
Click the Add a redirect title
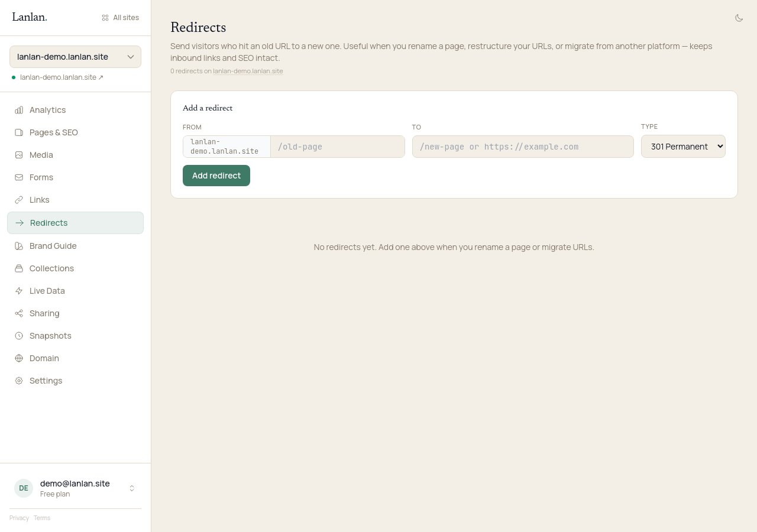pyautogui.click(x=208, y=108)
